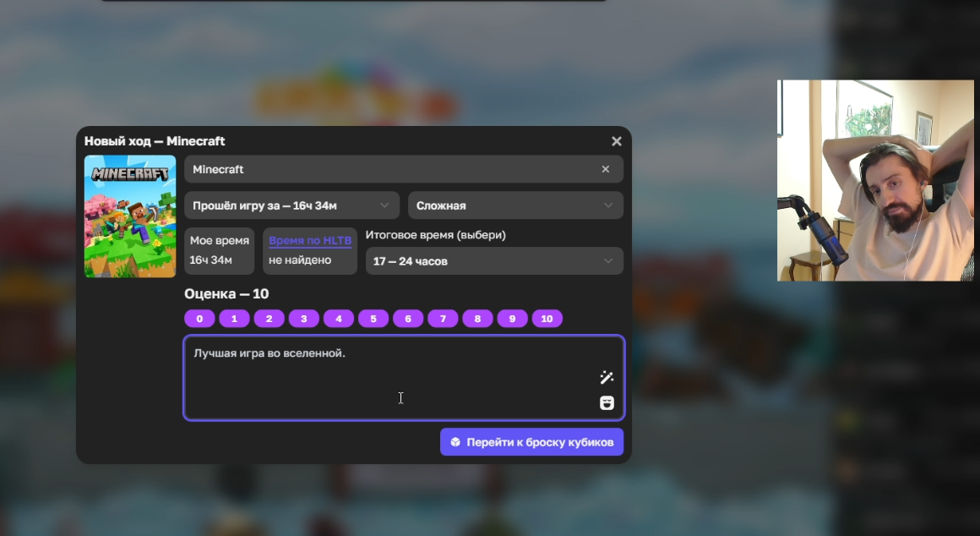Click Перейти к броску кубиков button
This screenshot has height=536, width=980.
coord(531,442)
